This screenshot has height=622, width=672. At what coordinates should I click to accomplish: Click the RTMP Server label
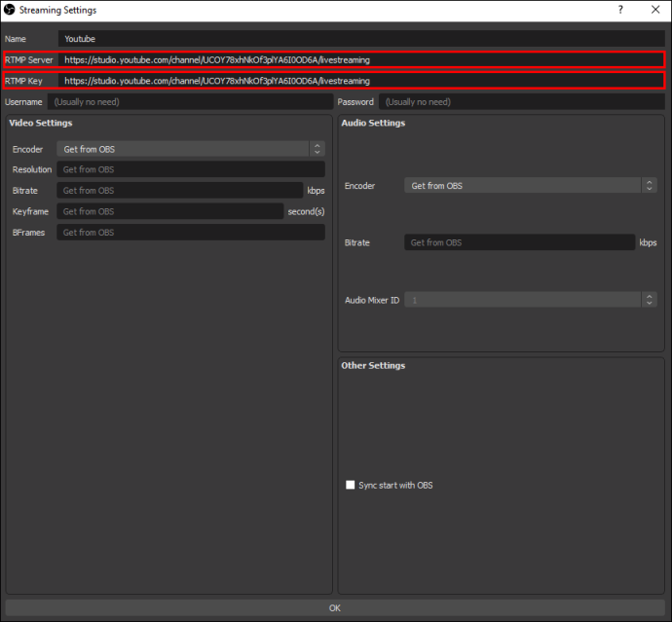(x=28, y=60)
